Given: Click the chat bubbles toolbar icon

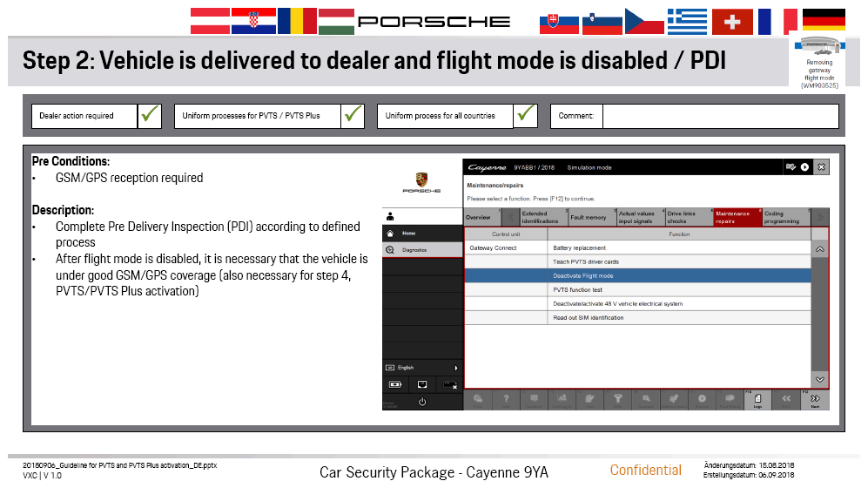Looking at the screenshot, I should coord(478,399).
